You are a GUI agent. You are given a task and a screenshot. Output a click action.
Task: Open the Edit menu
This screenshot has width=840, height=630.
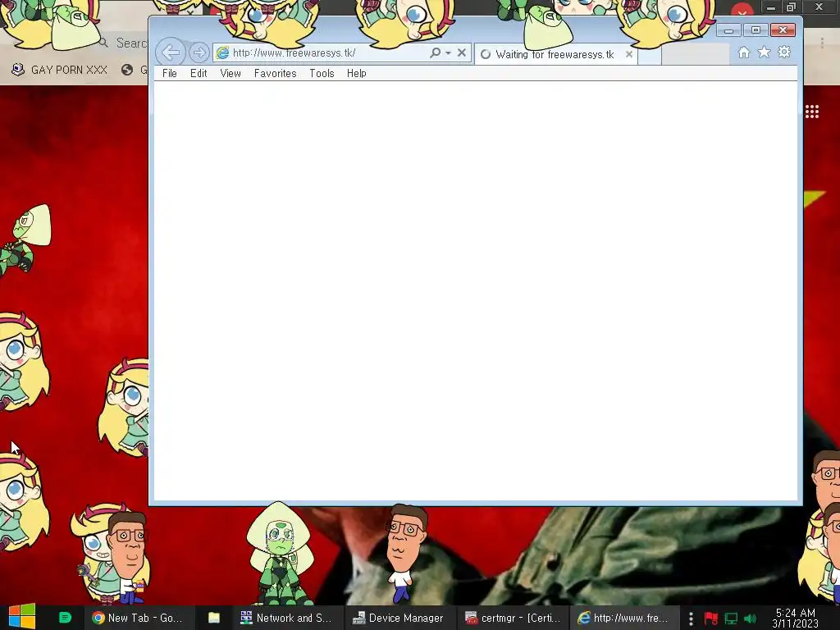pyautogui.click(x=199, y=73)
